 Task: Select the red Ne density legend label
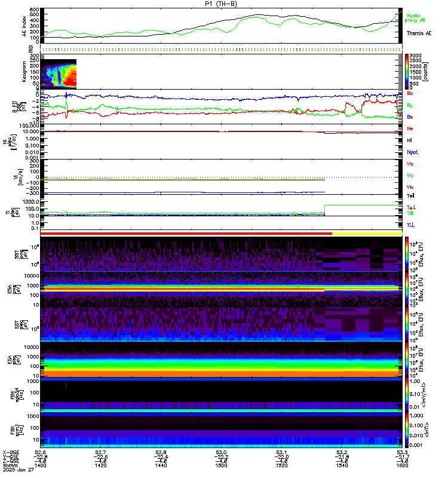(x=410, y=128)
